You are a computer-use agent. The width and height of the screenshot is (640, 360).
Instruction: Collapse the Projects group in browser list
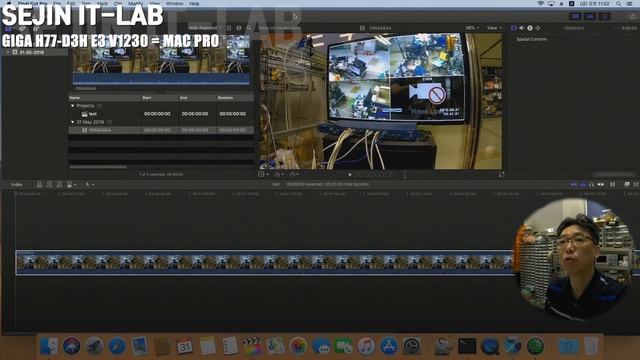click(x=73, y=106)
